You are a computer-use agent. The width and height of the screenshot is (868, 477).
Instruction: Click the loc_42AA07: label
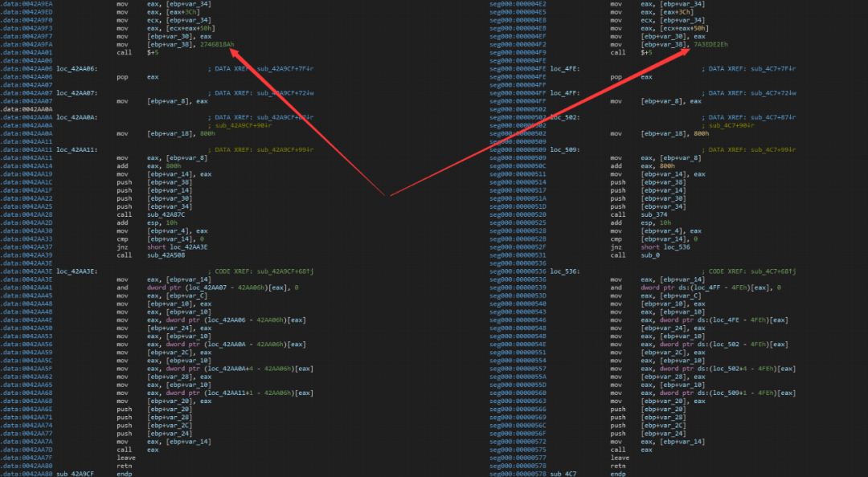(77, 93)
